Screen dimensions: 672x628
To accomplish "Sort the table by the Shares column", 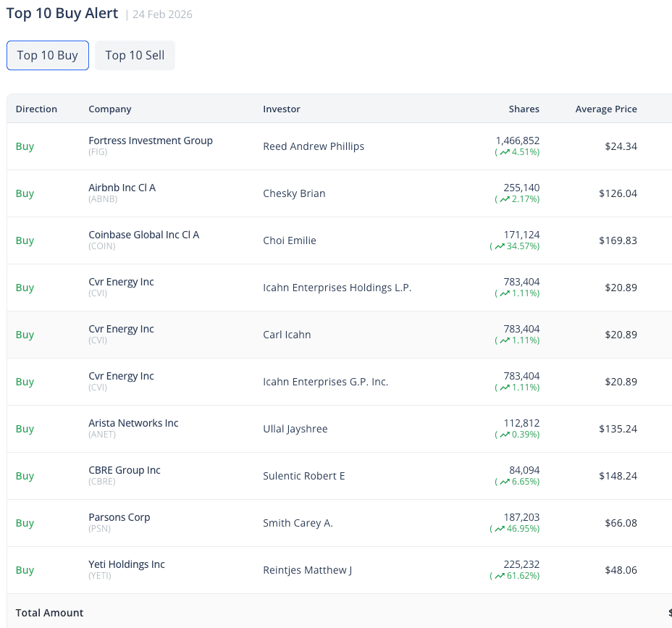I will pos(524,109).
